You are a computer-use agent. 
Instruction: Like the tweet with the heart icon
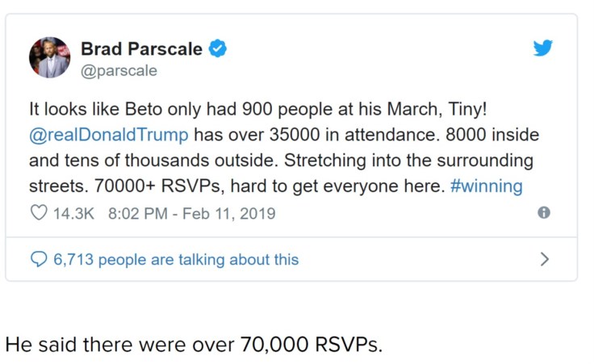click(x=38, y=214)
